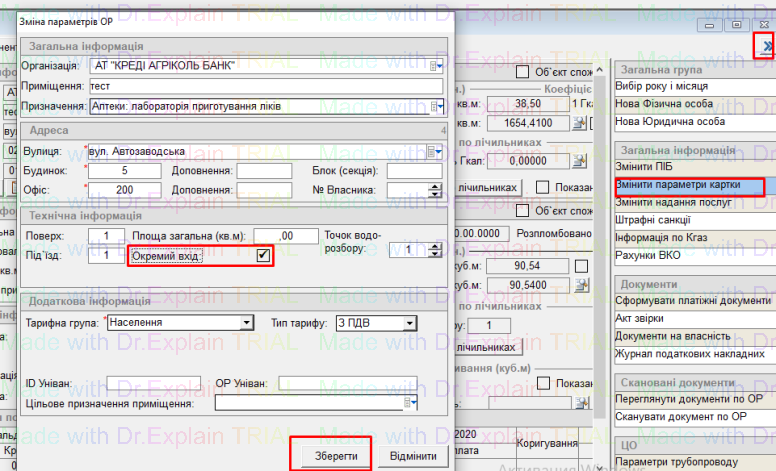The width and height of the screenshot is (776, 471).
Task: Click the № Власника spinner arrows
Action: [x=434, y=190]
